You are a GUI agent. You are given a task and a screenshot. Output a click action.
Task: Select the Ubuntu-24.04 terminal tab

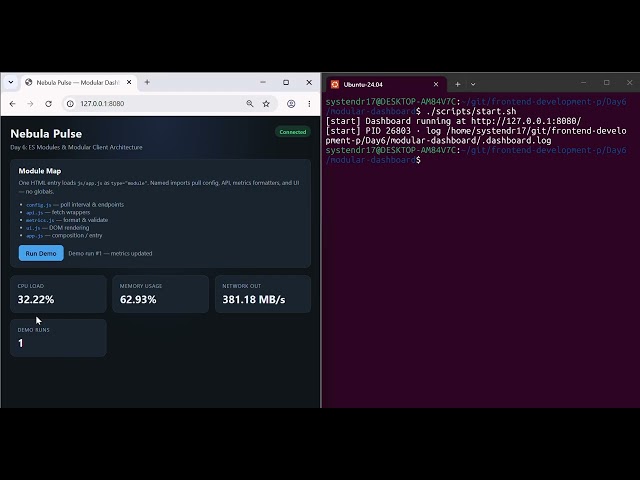click(384, 84)
